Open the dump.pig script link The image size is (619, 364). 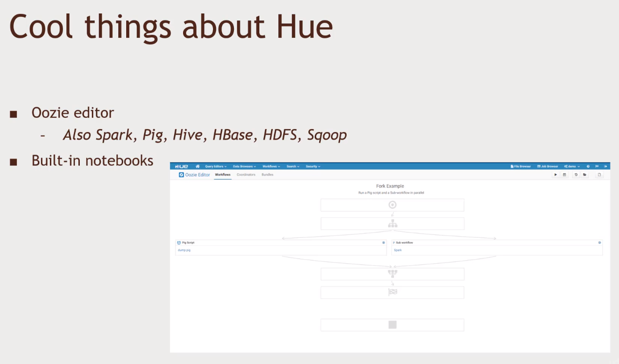(184, 250)
